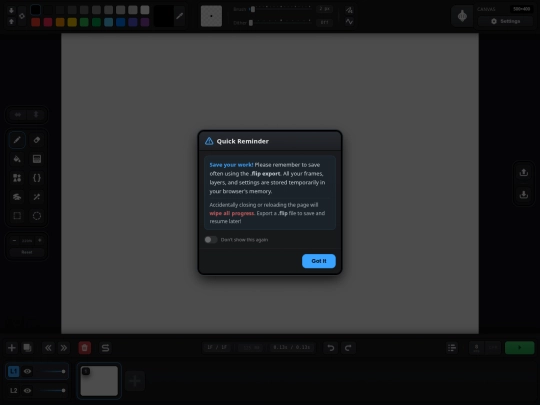540x405 pixels.
Task: Pick the orange color swatch
Action: click(x=60, y=22)
